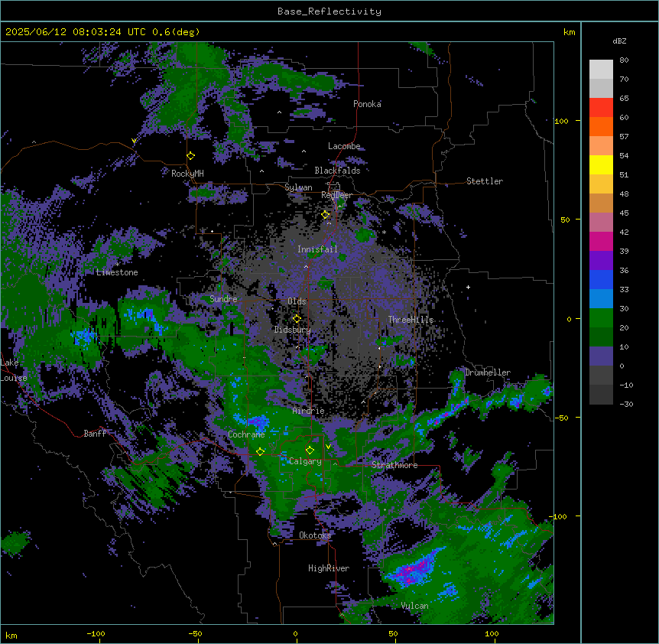Click the Calgary city label
Screen dimensions: 659x644
[305, 461]
